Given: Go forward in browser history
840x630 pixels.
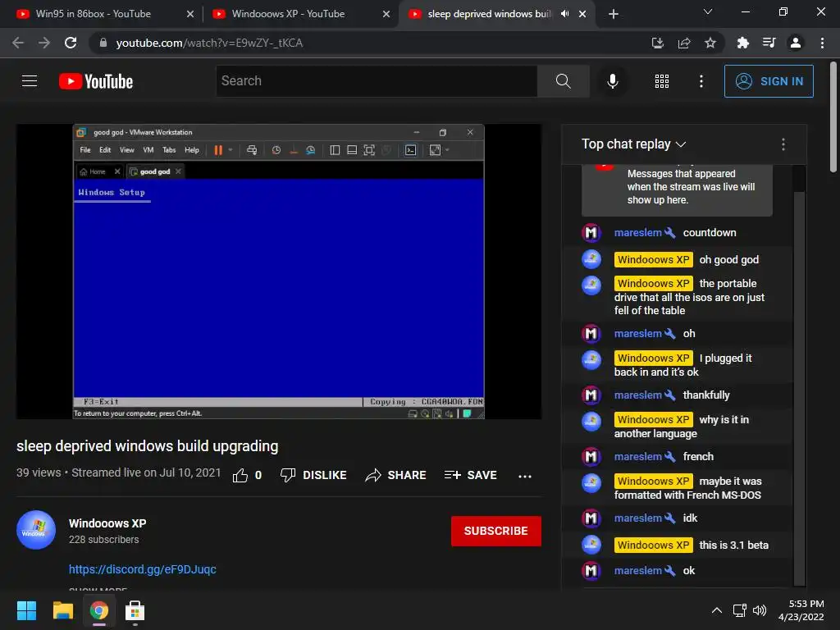Looking at the screenshot, I should click(44, 43).
